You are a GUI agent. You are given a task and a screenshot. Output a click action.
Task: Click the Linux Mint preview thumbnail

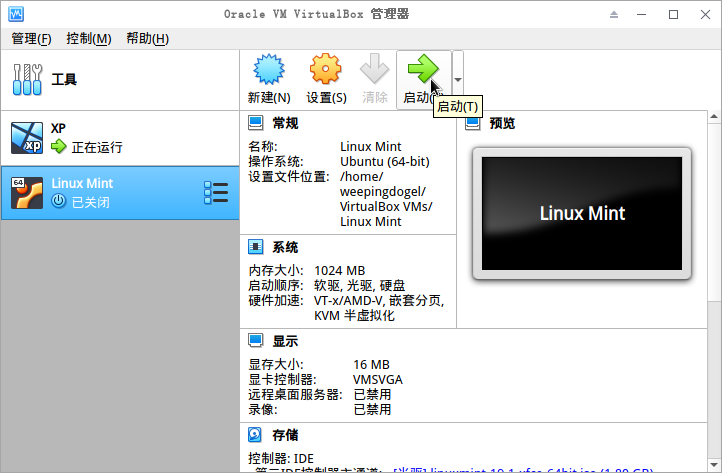(582, 213)
